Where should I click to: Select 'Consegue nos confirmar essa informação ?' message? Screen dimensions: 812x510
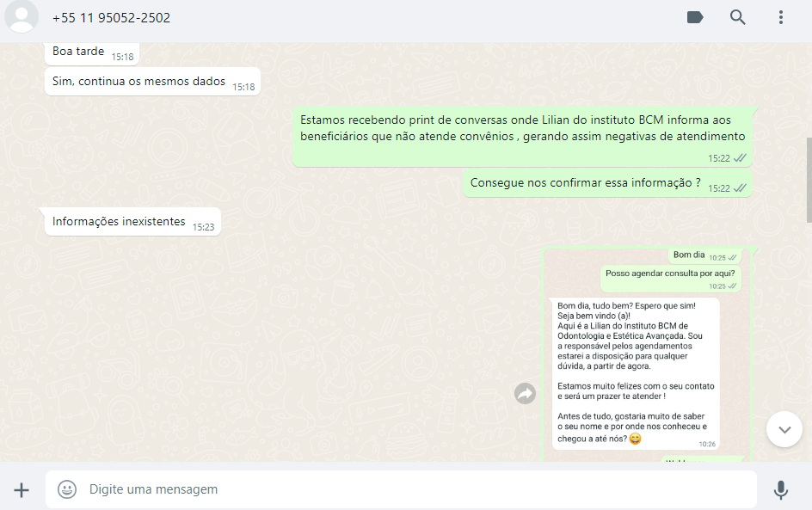tap(607, 183)
